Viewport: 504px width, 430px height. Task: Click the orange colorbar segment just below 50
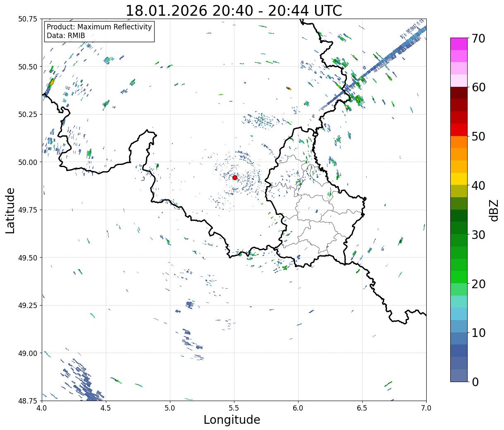point(459,142)
